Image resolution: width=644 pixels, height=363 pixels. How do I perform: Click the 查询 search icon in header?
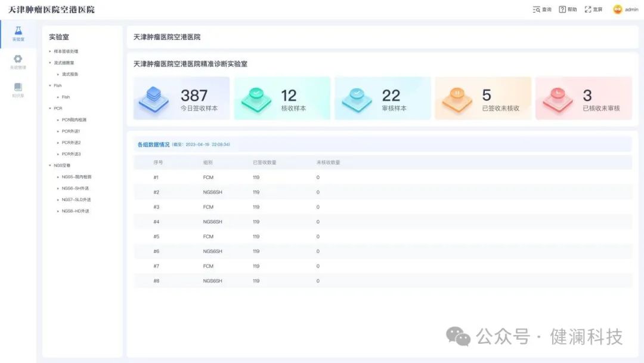pyautogui.click(x=536, y=10)
